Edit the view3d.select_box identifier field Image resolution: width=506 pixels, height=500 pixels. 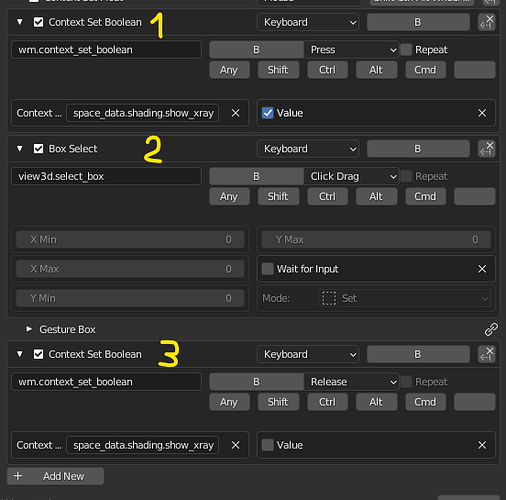tap(106, 176)
